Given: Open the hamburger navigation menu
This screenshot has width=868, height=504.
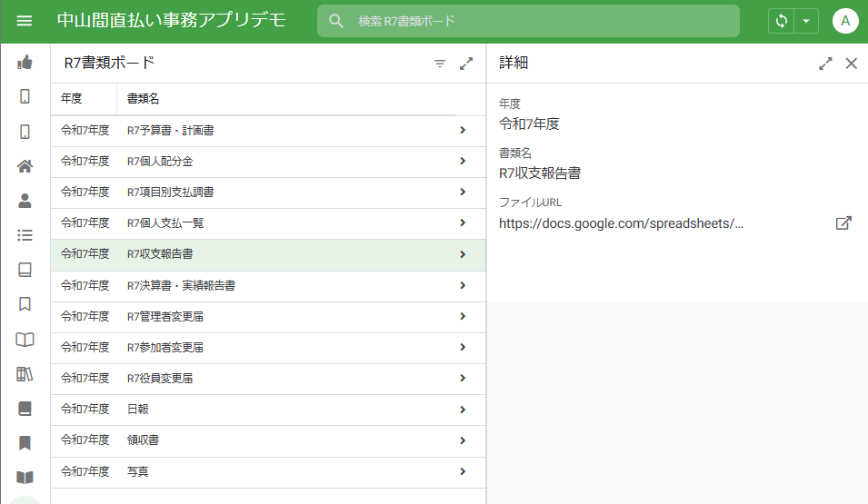Looking at the screenshot, I should [25, 21].
